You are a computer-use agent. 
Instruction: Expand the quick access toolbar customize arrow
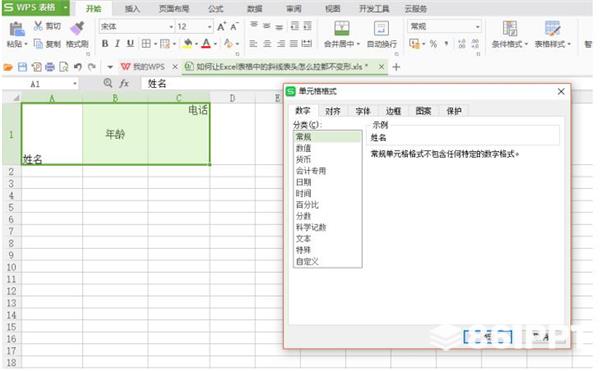pos(110,67)
